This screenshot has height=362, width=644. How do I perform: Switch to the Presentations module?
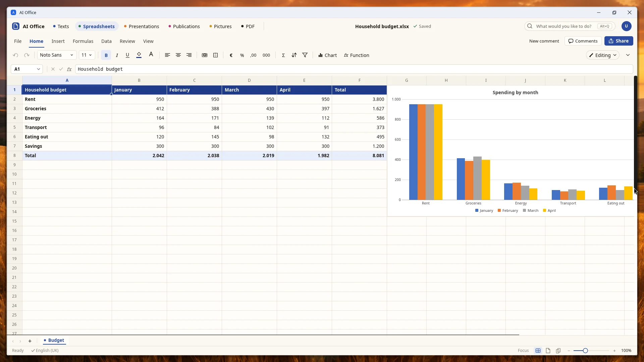point(142,26)
